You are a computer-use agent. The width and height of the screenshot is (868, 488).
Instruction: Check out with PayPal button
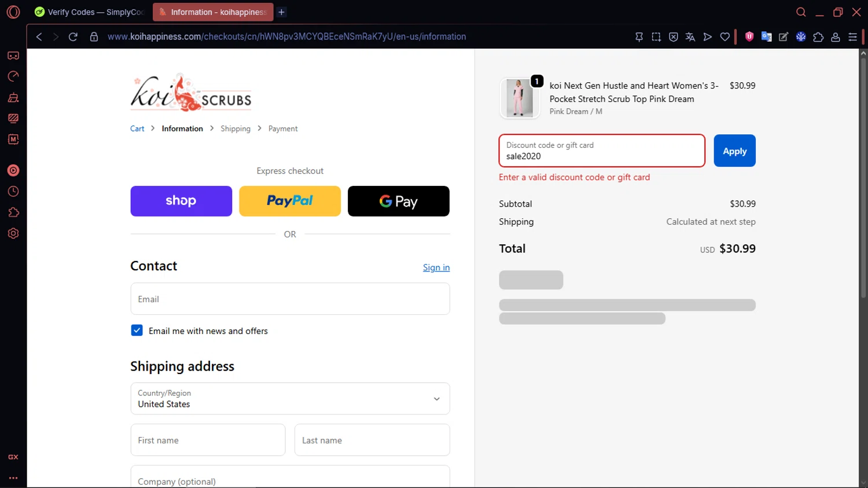[x=290, y=201]
